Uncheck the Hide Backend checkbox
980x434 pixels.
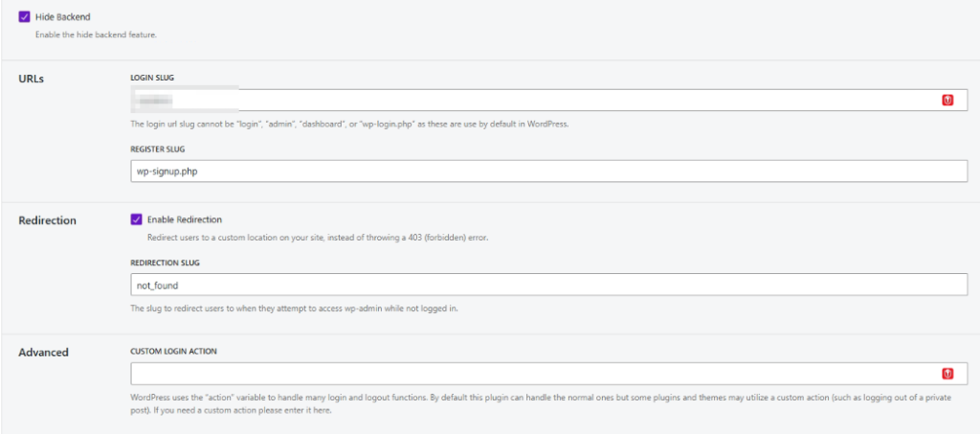coord(25,17)
